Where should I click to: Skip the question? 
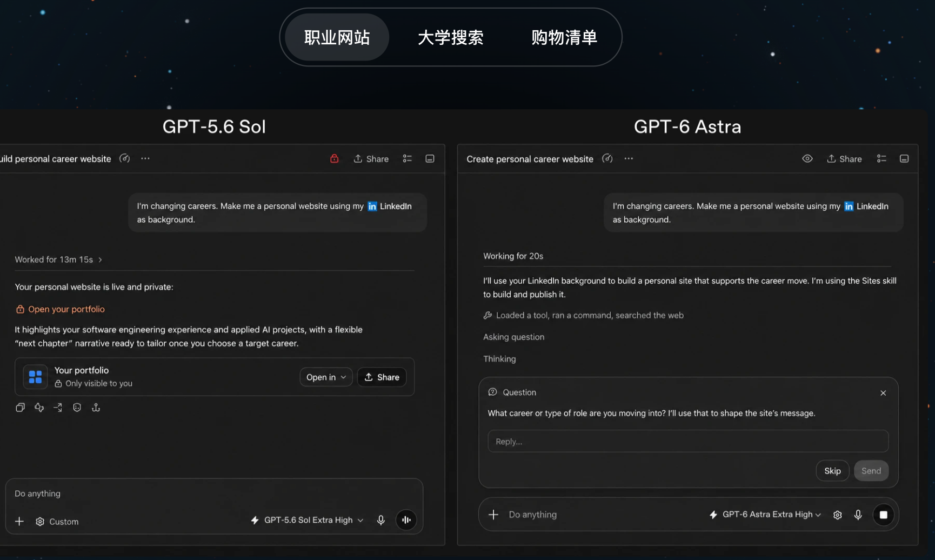832,471
